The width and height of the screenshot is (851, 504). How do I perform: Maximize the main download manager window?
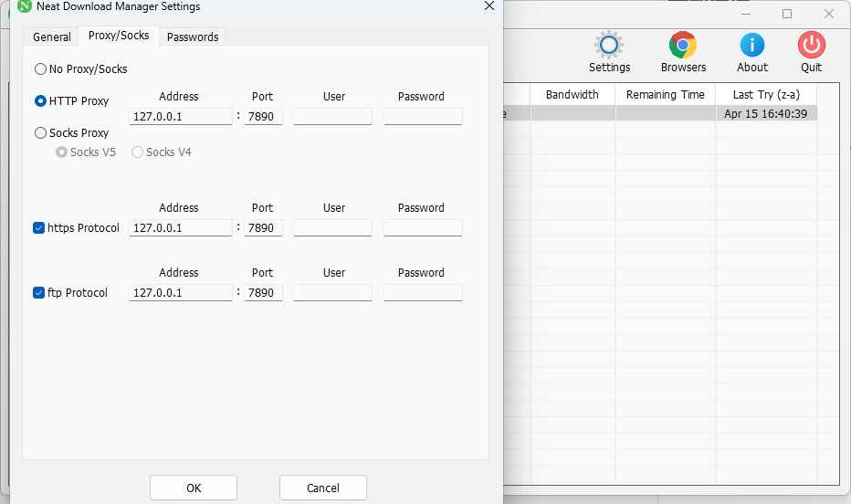pyautogui.click(x=787, y=14)
